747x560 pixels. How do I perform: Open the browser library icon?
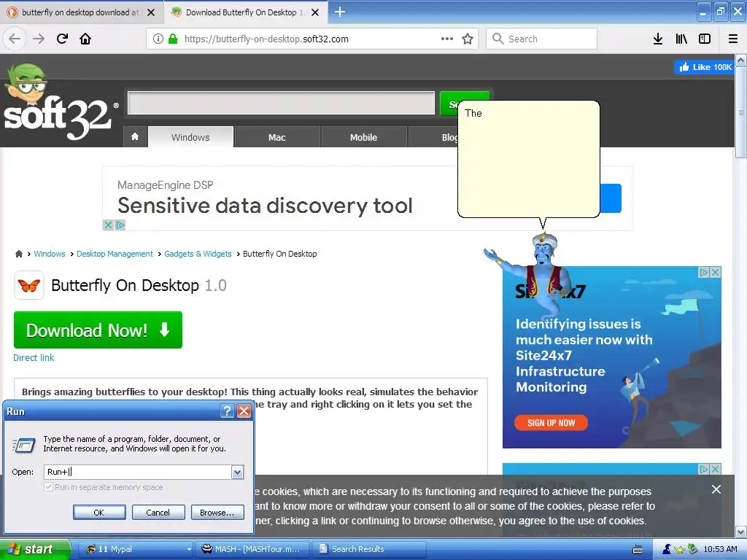pos(681,39)
